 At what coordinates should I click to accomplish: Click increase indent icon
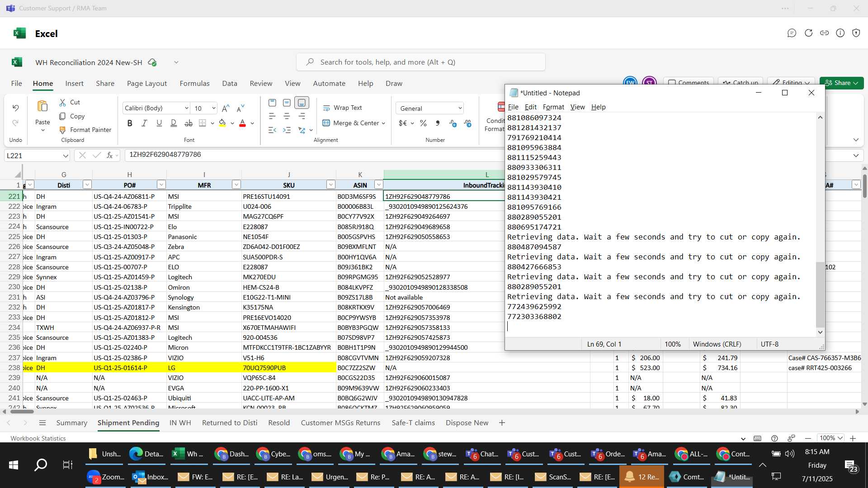[287, 130]
